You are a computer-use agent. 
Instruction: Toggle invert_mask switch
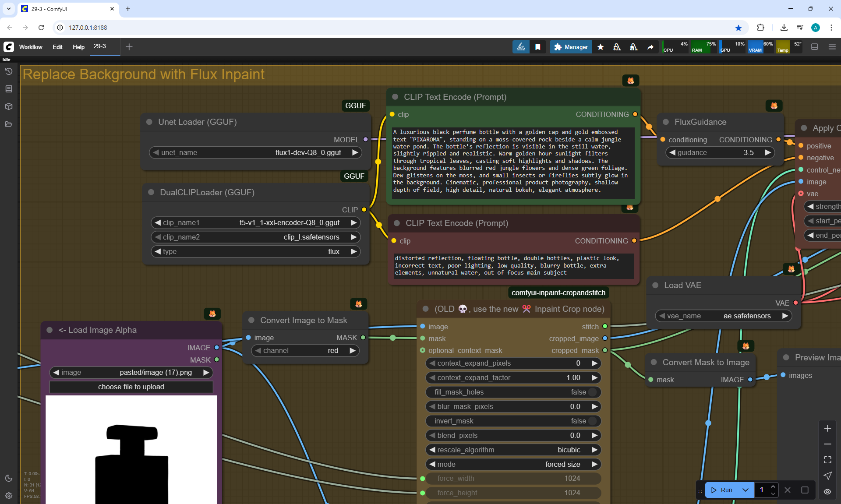592,421
